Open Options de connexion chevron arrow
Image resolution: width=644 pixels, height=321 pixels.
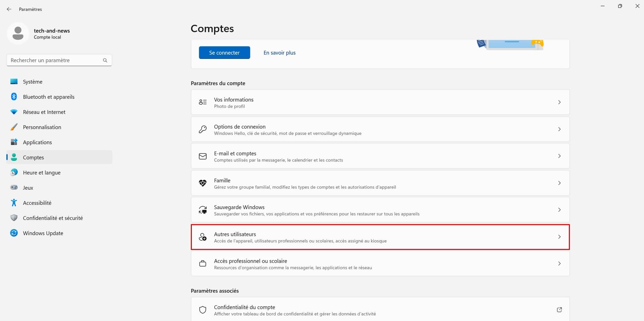559,129
